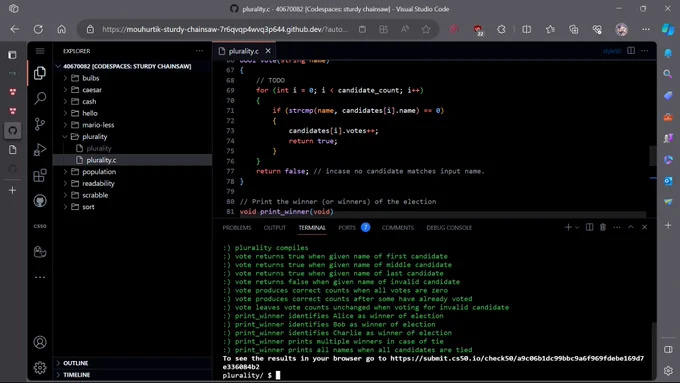The image size is (680, 383).
Task: Kill terminal with trash icon
Action: [x=603, y=227]
